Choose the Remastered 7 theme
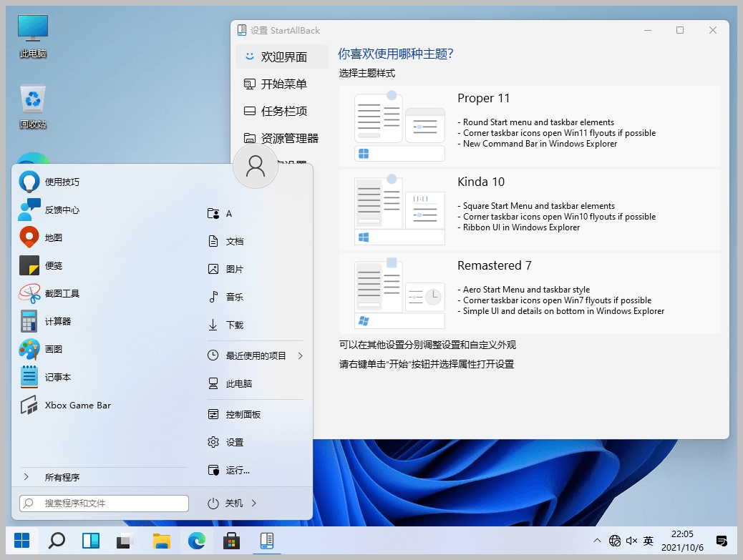 tap(530, 293)
